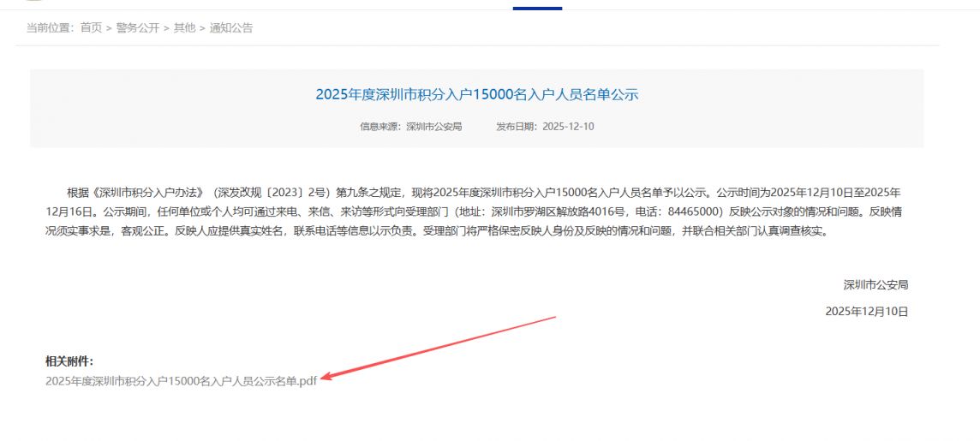Go to 首页 in the breadcrumb
Image resolution: width=980 pixels, height=441 pixels.
click(x=91, y=28)
